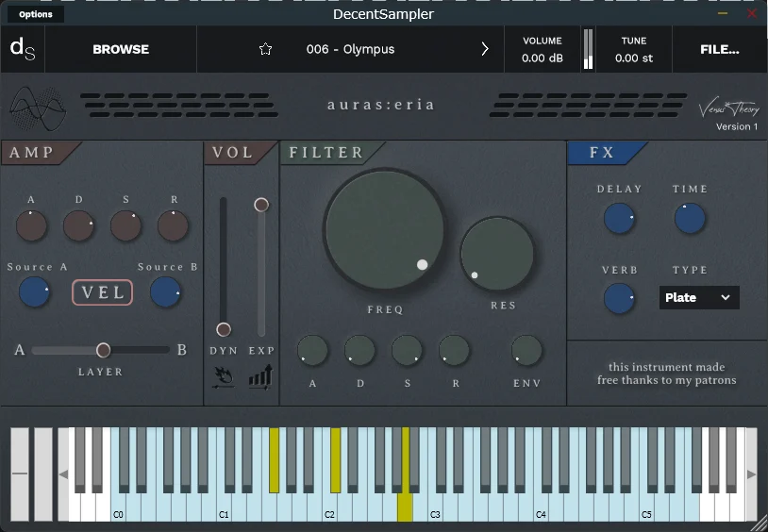Click the mod wheel strip
Image resolution: width=768 pixels, height=532 pixels.
(43, 474)
